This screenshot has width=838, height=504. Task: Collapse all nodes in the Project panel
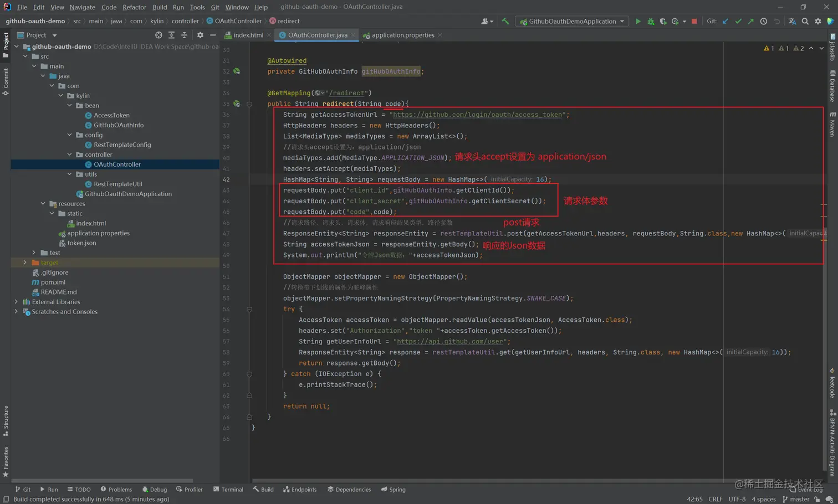tap(184, 35)
